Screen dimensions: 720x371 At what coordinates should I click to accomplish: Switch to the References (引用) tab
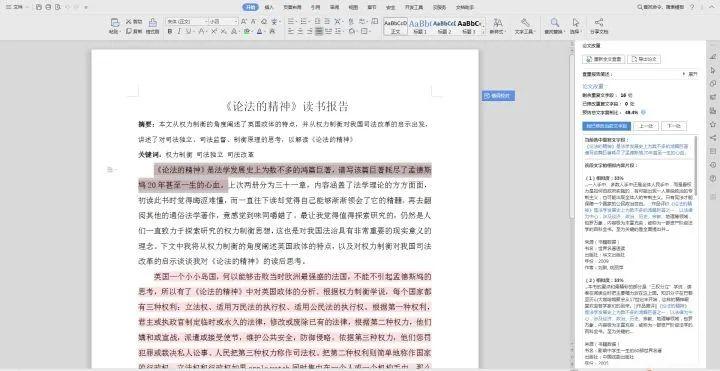tap(315, 7)
